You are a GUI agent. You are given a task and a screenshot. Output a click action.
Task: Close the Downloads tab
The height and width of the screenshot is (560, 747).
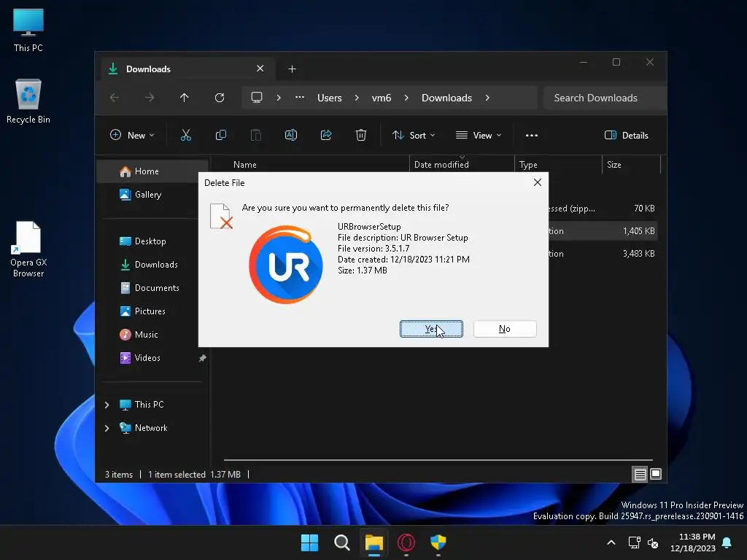point(260,69)
